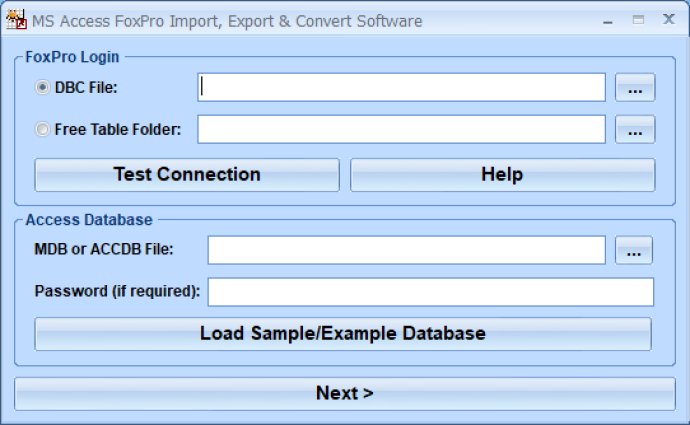Click the Free Table Folder input field
Screen dimensions: 690x425
coord(401,129)
